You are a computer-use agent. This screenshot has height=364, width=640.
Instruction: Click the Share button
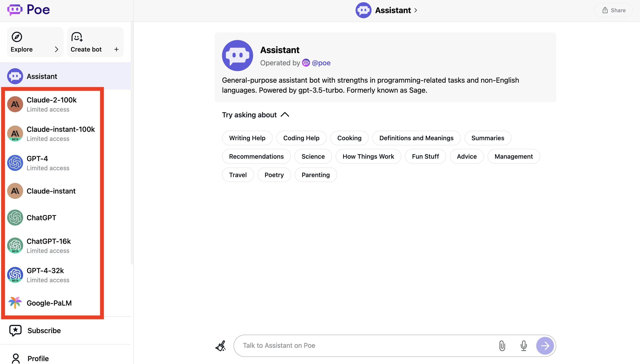pyautogui.click(x=614, y=10)
